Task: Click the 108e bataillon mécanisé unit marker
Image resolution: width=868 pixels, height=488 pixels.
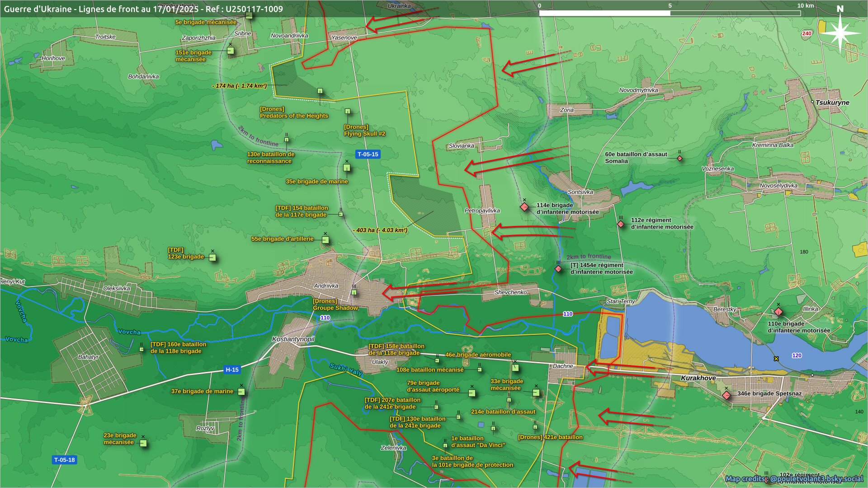Action: [480, 370]
